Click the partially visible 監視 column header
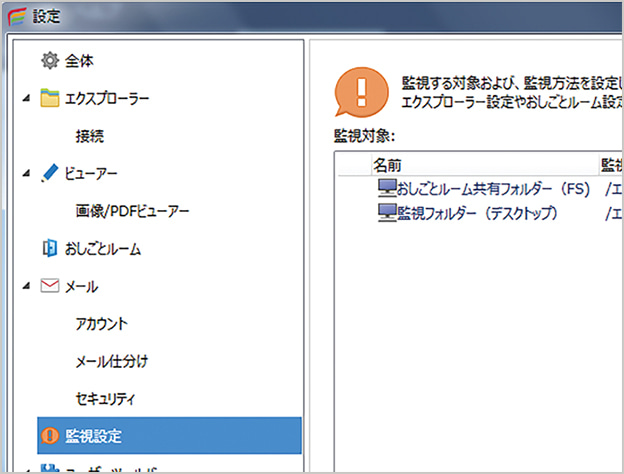Image resolution: width=624 pixels, height=474 pixels. (x=611, y=164)
